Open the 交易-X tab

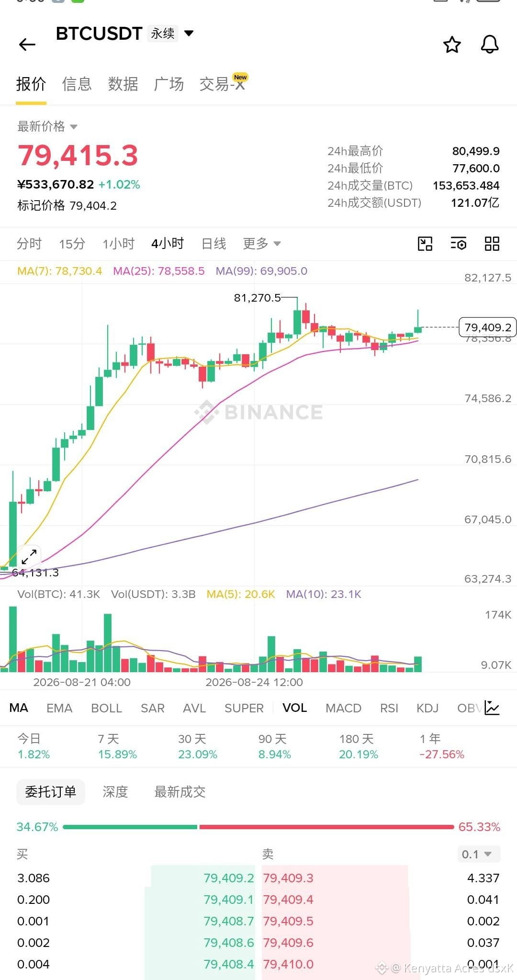223,84
